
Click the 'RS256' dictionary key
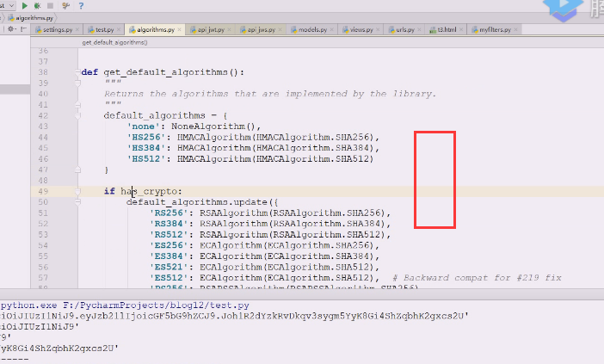click(x=169, y=213)
